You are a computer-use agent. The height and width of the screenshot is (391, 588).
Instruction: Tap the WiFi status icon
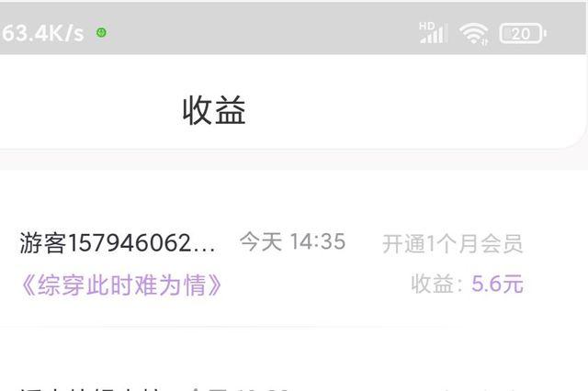(474, 34)
